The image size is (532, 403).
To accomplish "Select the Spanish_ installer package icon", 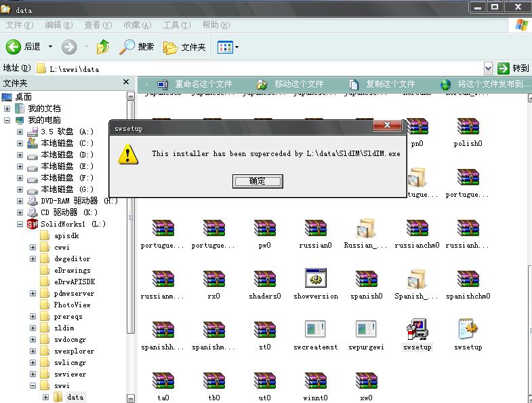I will click(x=417, y=279).
